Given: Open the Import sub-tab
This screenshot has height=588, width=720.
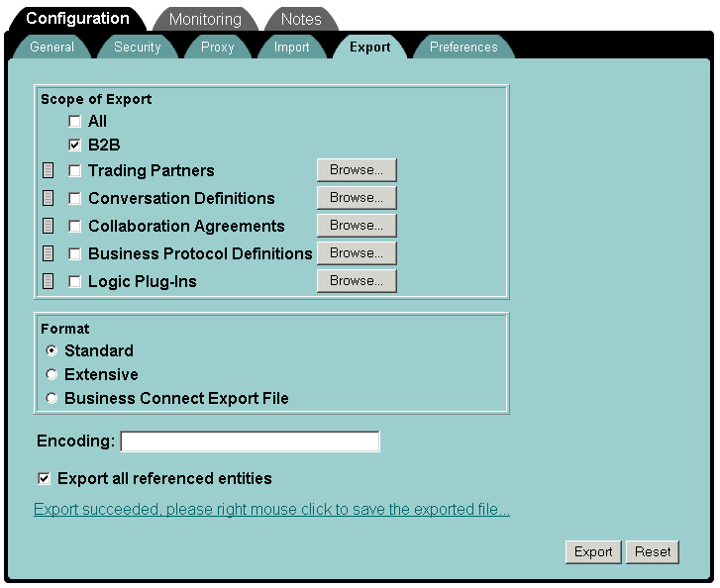Looking at the screenshot, I should click(x=291, y=47).
